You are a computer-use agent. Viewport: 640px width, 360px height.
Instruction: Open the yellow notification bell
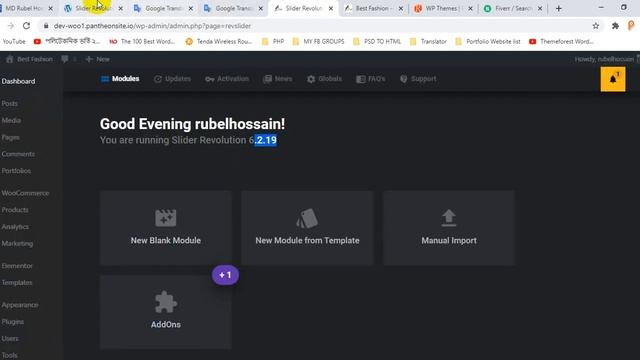click(x=613, y=79)
